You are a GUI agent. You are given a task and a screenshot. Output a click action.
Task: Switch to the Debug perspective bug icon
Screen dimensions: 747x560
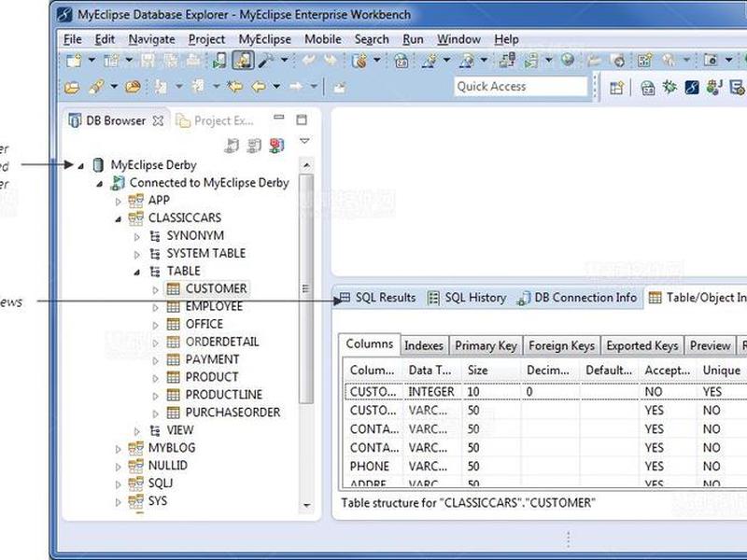click(669, 87)
